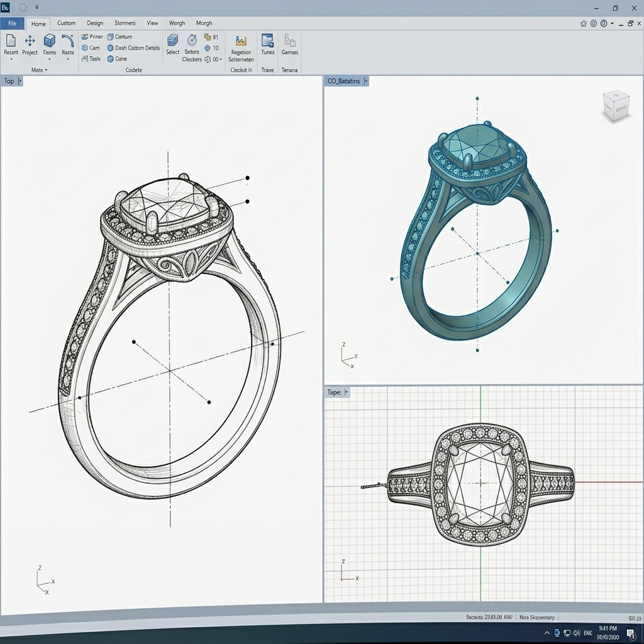The width and height of the screenshot is (644, 644).
Task: Restore the inner document window
Action: tap(630, 23)
